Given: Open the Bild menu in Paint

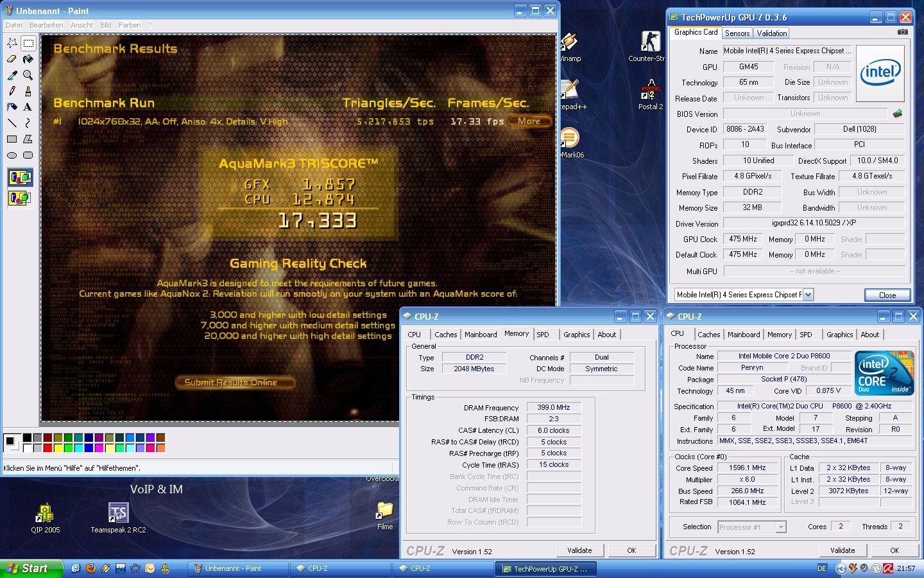Looking at the screenshot, I should 106,25.
